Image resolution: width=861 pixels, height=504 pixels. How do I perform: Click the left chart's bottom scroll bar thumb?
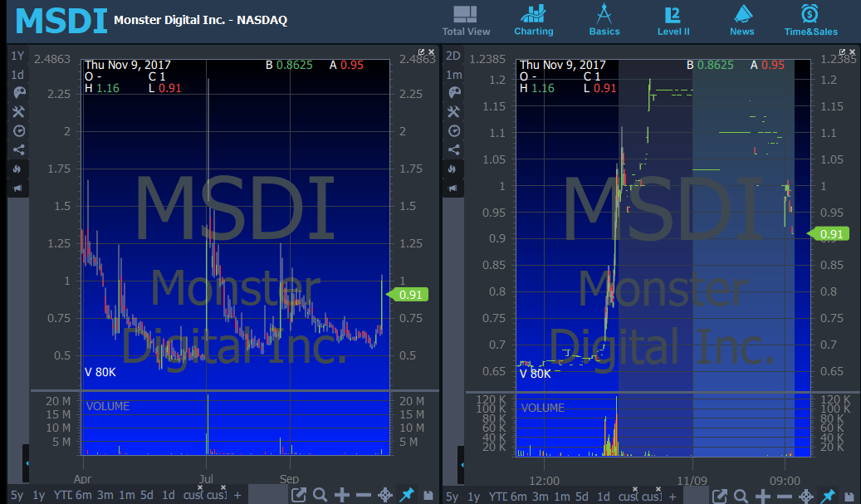(x=268, y=495)
